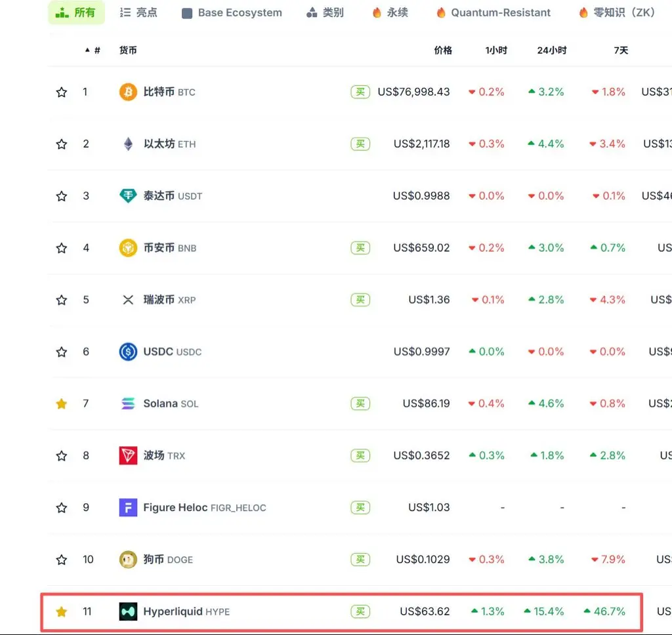Click the Dogecoin dog logo
The height and width of the screenshot is (635, 672).
coord(128,560)
